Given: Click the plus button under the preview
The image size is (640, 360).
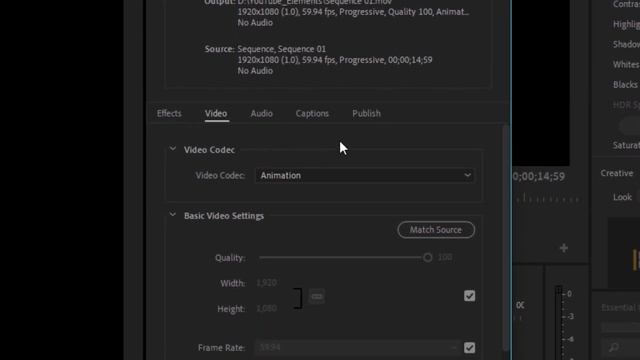Looking at the screenshot, I should [x=564, y=248].
